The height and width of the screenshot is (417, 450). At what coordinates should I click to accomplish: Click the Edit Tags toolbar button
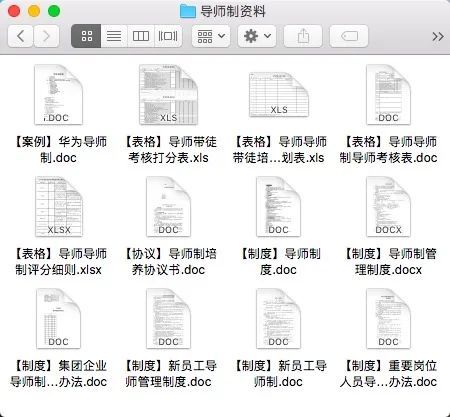click(x=349, y=36)
